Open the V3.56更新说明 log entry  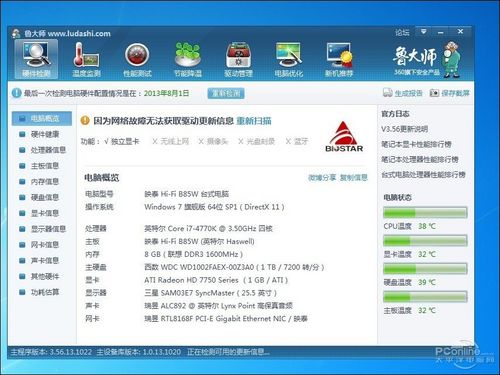pyautogui.click(x=405, y=129)
